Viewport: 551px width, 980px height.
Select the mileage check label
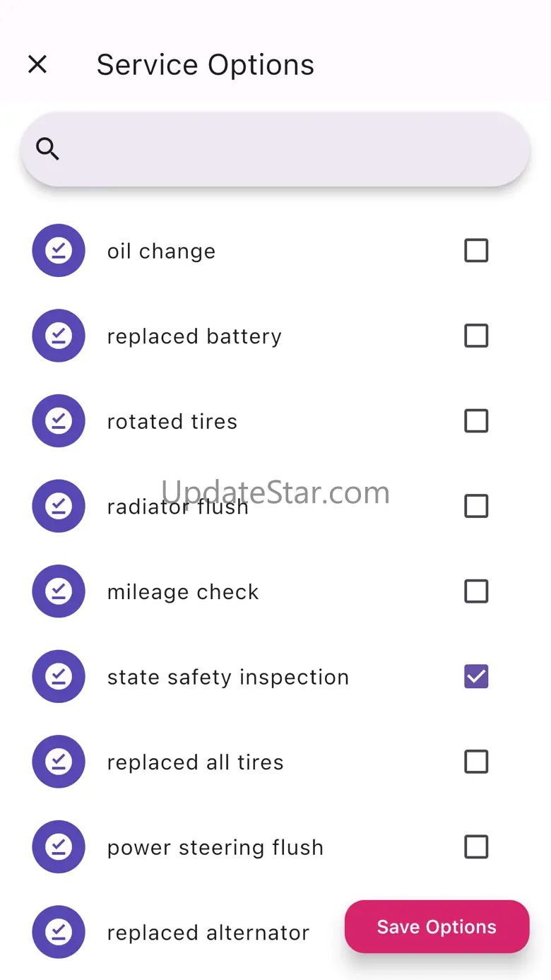coord(183,592)
